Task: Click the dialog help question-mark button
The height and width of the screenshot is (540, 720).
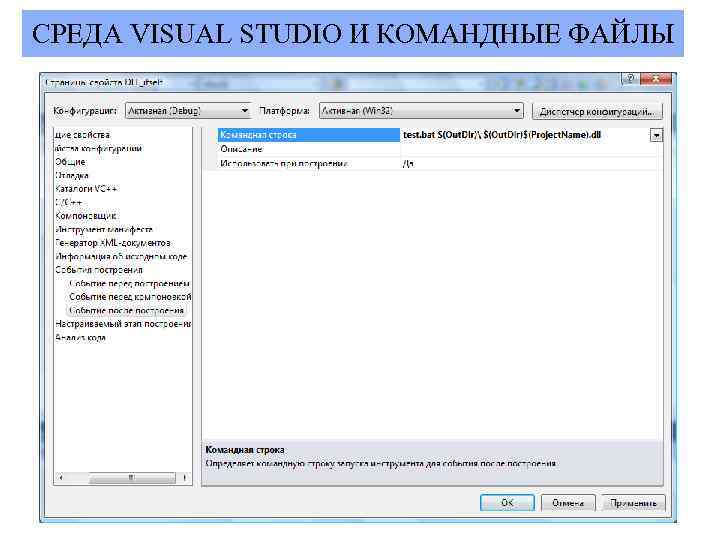Action: (630, 79)
